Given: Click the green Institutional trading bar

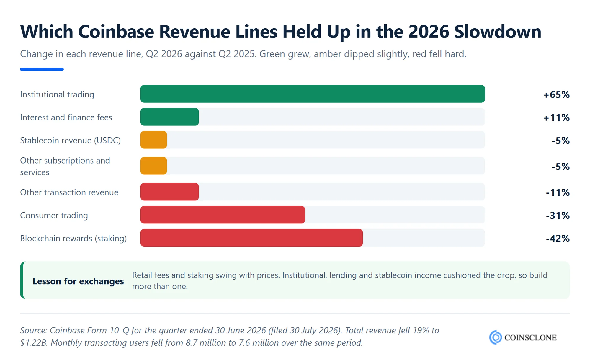Looking at the screenshot, I should (x=313, y=94).
